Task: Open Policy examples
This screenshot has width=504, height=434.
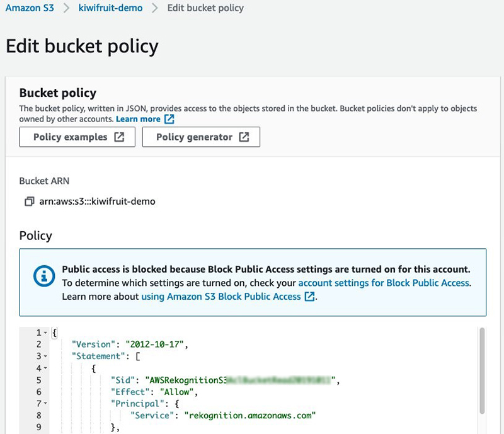Action: (x=77, y=137)
